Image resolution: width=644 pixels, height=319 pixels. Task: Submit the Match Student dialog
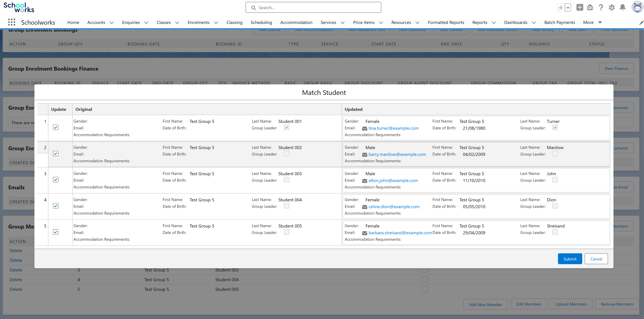pyautogui.click(x=570, y=259)
